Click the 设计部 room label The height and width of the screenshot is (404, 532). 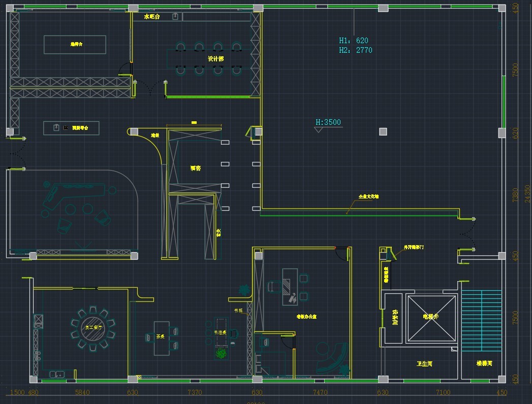click(215, 59)
